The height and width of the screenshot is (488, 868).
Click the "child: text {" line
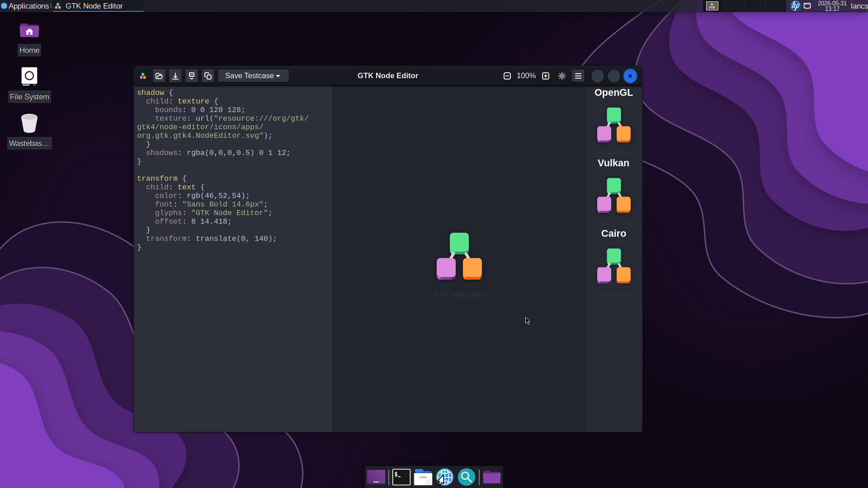tap(175, 187)
